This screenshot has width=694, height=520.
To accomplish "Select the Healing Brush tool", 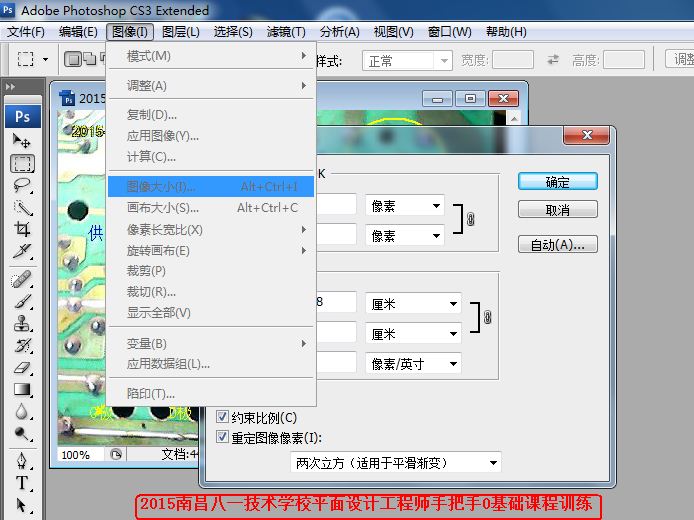I will tap(22, 279).
